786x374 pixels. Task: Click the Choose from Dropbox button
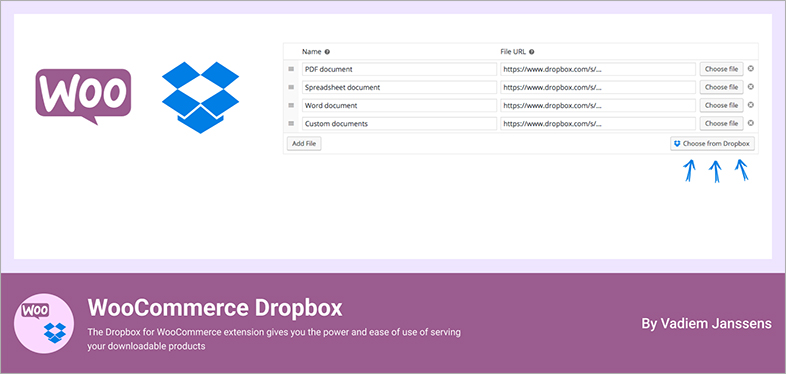pos(712,144)
